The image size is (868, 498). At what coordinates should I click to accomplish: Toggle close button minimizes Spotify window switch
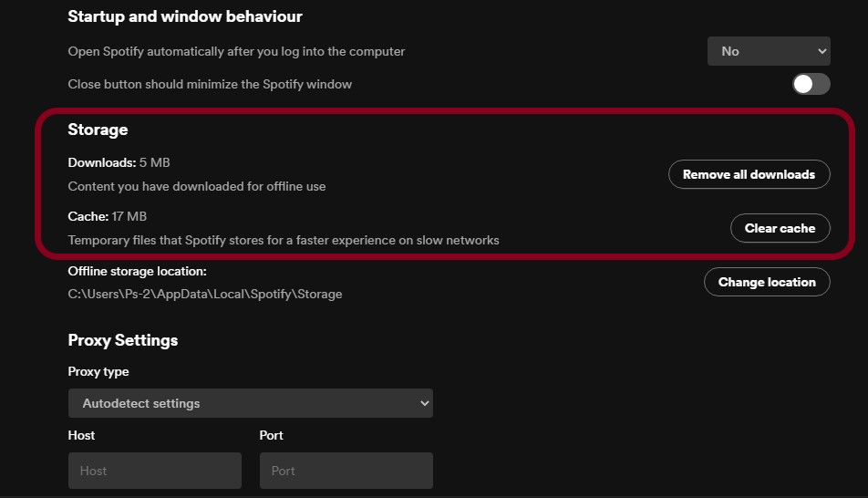[811, 84]
